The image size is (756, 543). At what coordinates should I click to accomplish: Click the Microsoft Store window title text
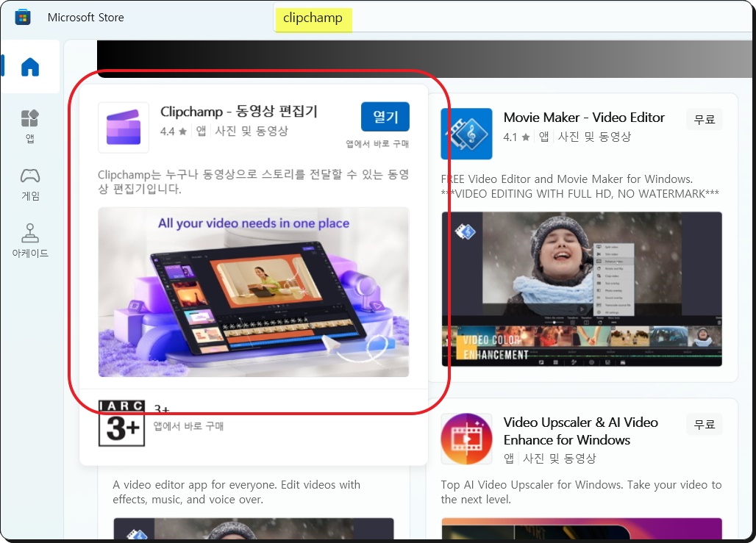pyautogui.click(x=86, y=18)
